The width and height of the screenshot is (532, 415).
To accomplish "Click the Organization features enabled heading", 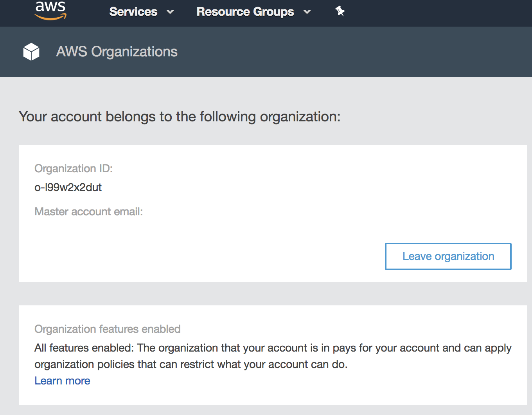I will pos(107,329).
